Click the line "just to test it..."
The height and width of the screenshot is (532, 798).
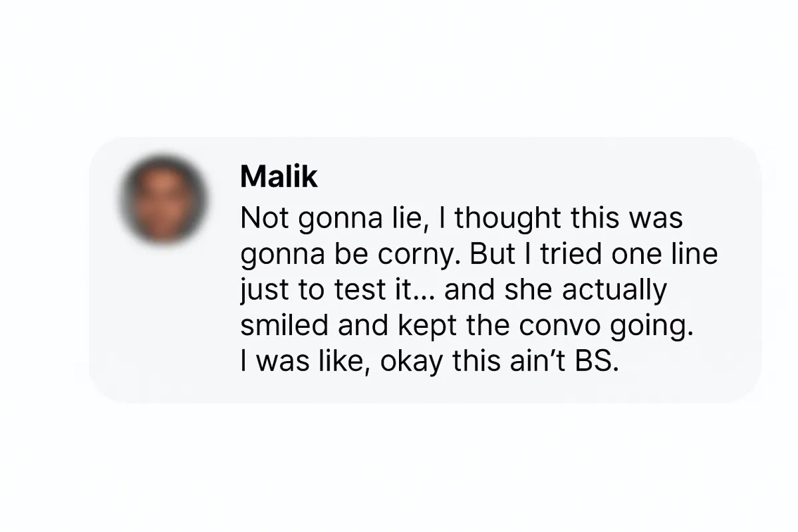pyautogui.click(x=453, y=291)
